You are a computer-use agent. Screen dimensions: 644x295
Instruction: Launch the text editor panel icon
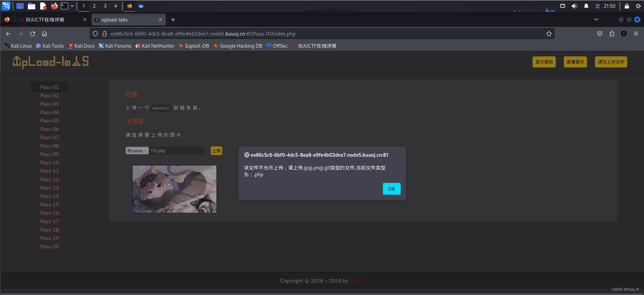[x=43, y=6]
